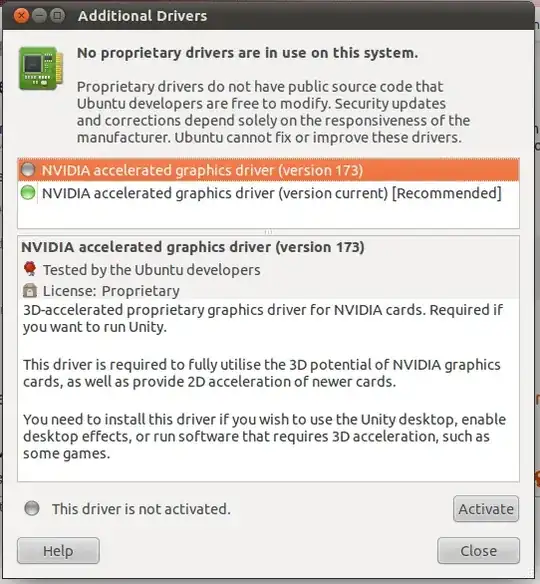This screenshot has width=540, height=584.
Task: Click the pane divider handle between list and details
Action: tap(268, 232)
